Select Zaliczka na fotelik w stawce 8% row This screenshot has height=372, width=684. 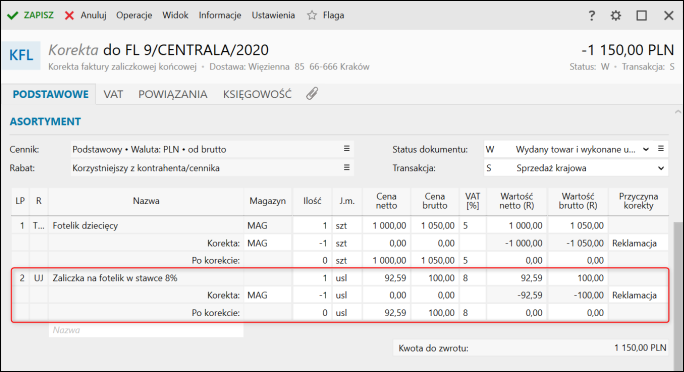[115, 278]
